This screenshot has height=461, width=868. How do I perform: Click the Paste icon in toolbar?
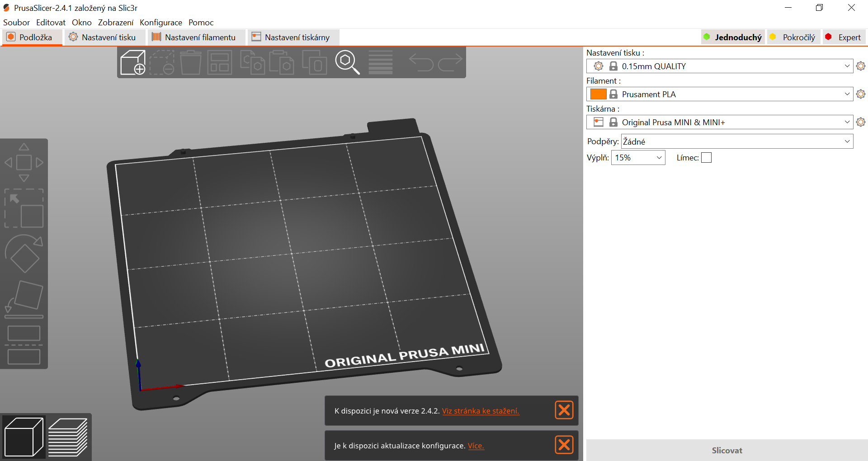coord(282,62)
